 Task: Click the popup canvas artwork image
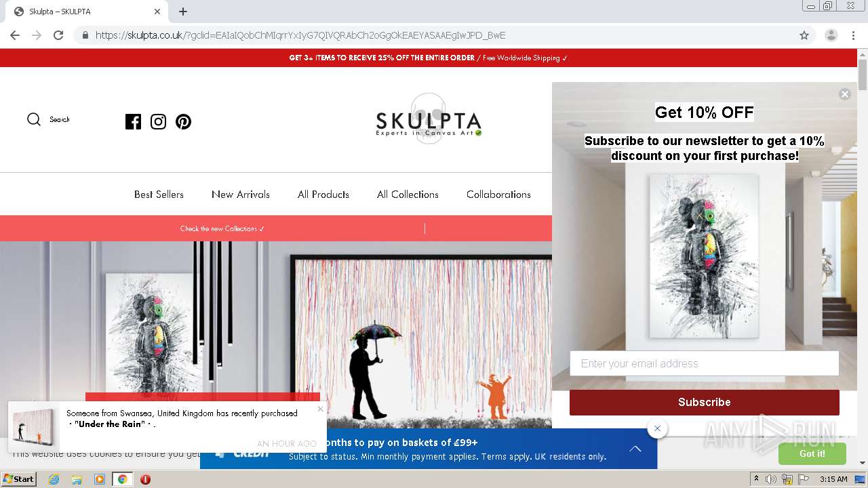click(704, 256)
